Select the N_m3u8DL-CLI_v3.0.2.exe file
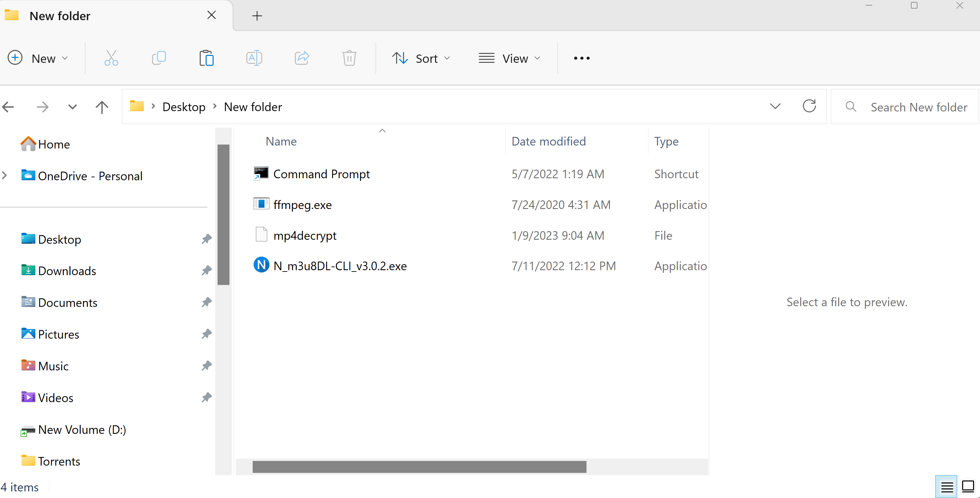Screen dimensions: 980x498 [340, 266]
